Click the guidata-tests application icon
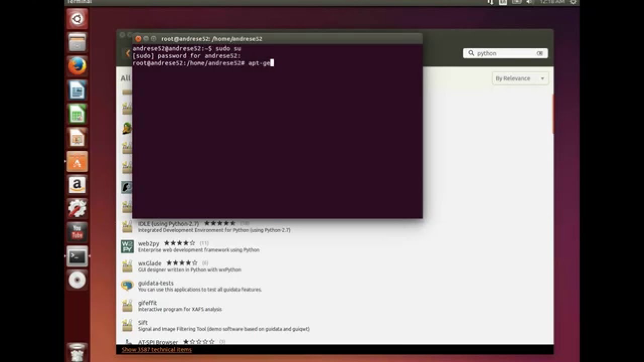The width and height of the screenshot is (644, 362). tap(127, 286)
